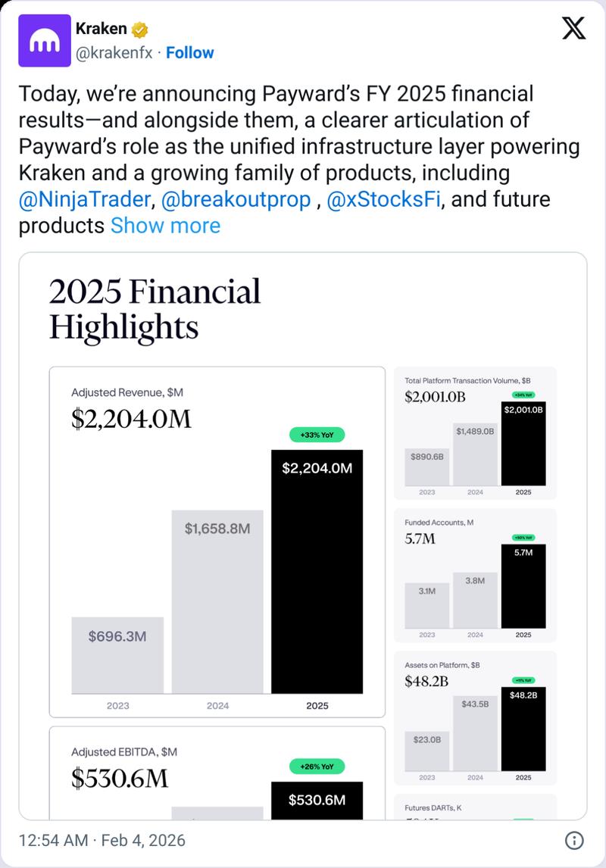Click the green +26% YoY badge near EBITDA
The height and width of the screenshot is (868, 606).
pos(317,767)
